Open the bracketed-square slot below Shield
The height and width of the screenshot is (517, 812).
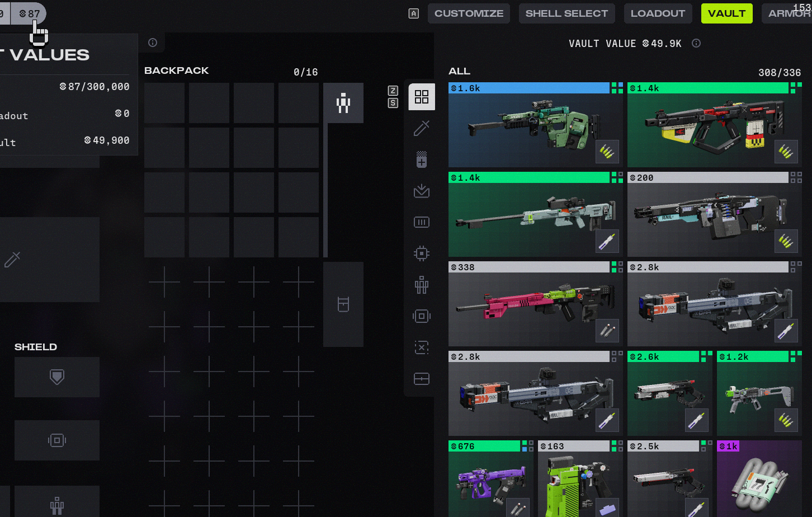(x=57, y=440)
